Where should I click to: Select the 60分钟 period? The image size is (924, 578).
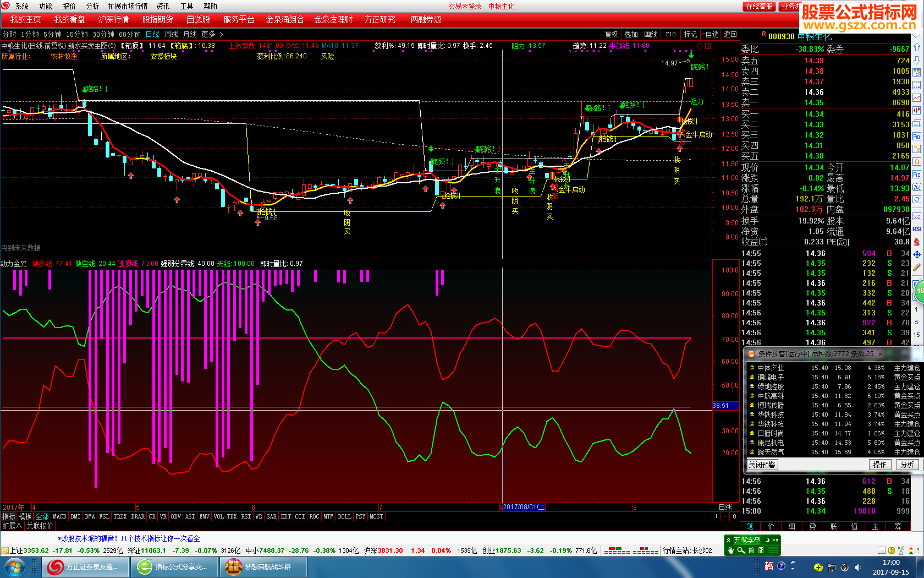(x=130, y=34)
